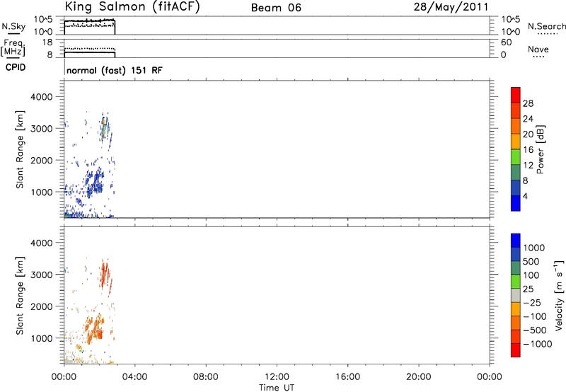Screen dimensions: 566x392
Task: Pick the dark green 8–12 dB power swatch
Action: [516, 172]
